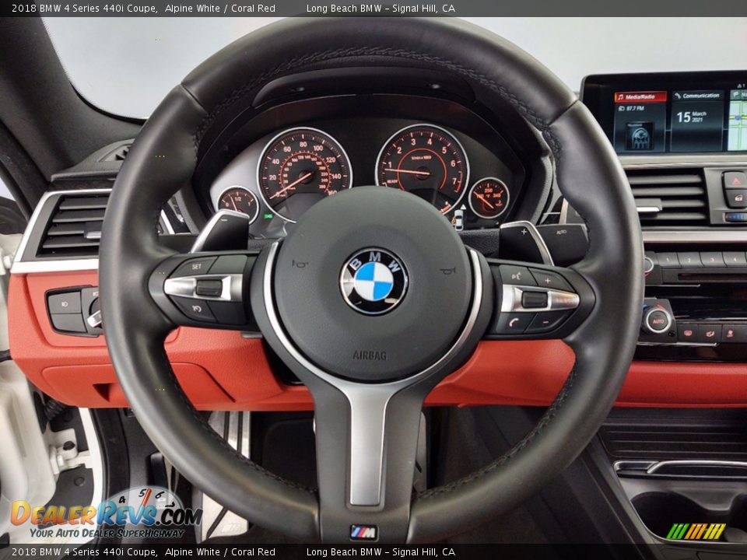Viewport: 747px width, 560px height.
Task: Click the tachometer gauge
Action: tap(422, 170)
